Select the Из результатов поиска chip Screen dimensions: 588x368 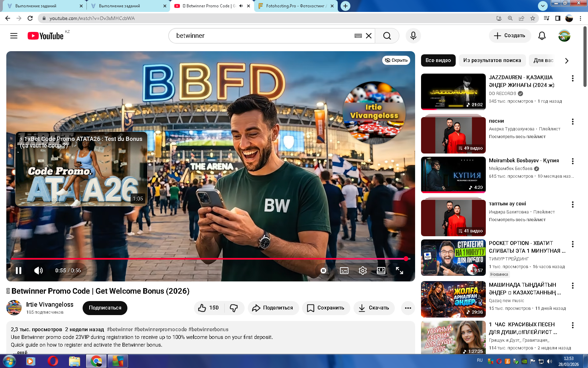coord(492,60)
